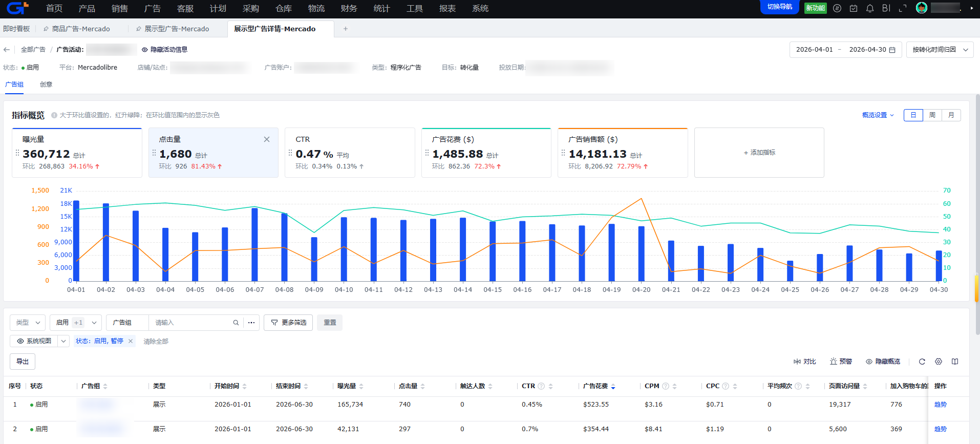Expand the 按转化时间归因 dropdown

pos(940,50)
